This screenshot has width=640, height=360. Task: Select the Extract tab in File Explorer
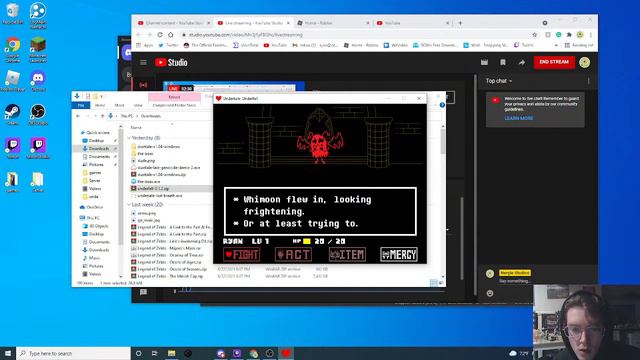pyautogui.click(x=174, y=97)
